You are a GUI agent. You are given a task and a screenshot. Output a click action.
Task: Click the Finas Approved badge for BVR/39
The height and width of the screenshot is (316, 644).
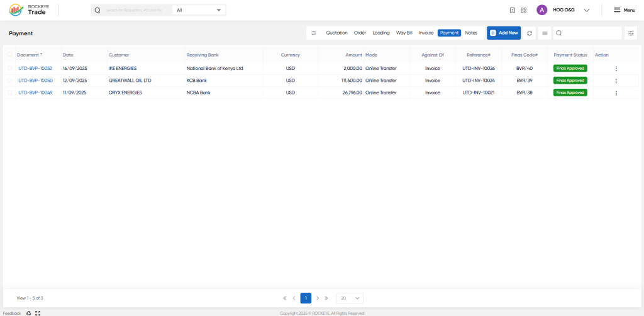point(570,81)
